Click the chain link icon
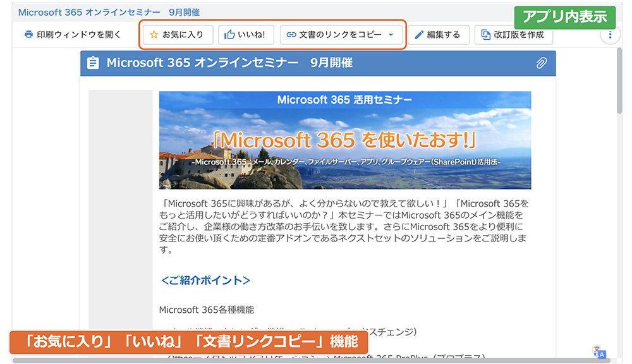632x364 pixels. pos(291,35)
